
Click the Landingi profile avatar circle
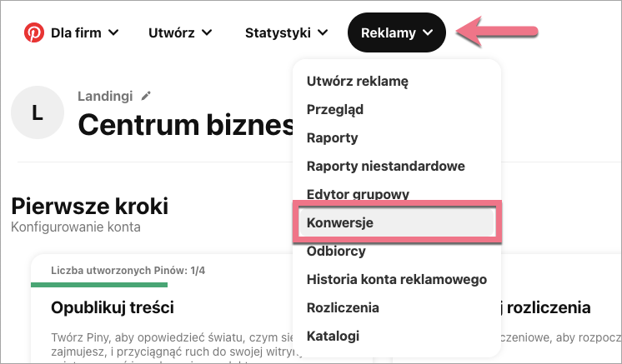37,112
